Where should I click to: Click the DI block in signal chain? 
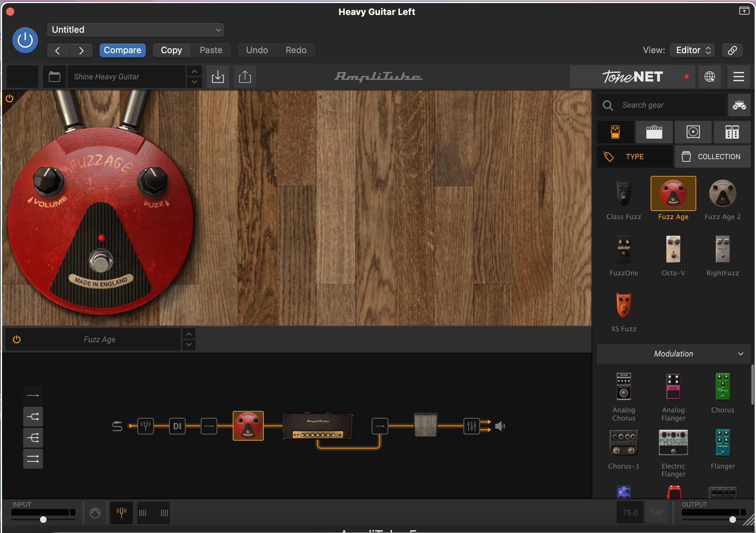click(177, 426)
